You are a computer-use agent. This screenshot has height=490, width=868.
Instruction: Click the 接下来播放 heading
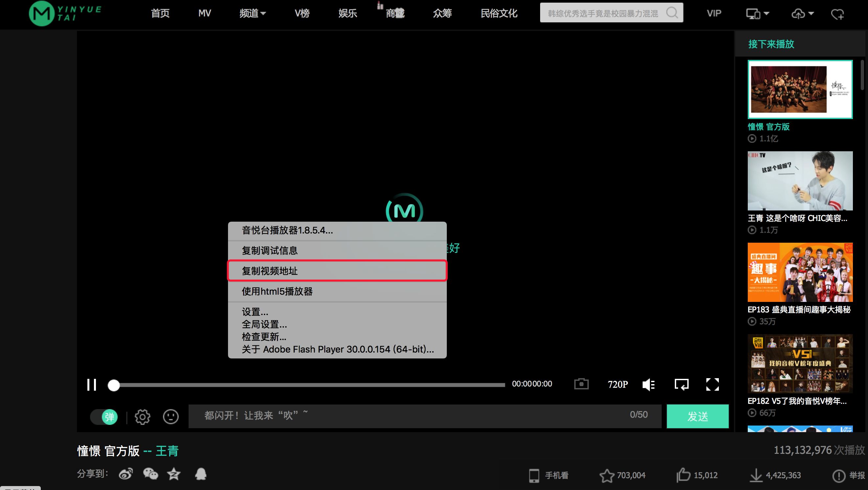771,44
